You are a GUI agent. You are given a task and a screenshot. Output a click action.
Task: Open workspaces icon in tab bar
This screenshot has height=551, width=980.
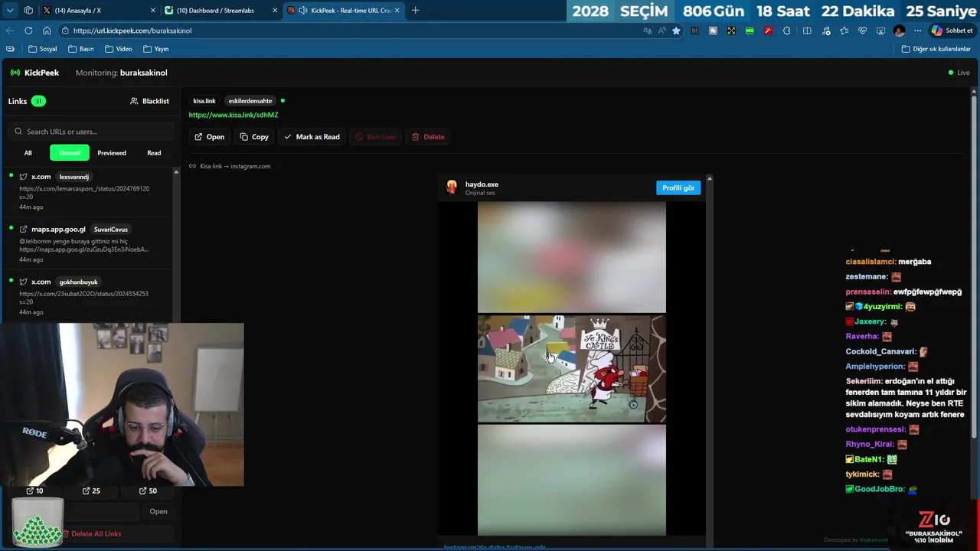click(x=28, y=10)
